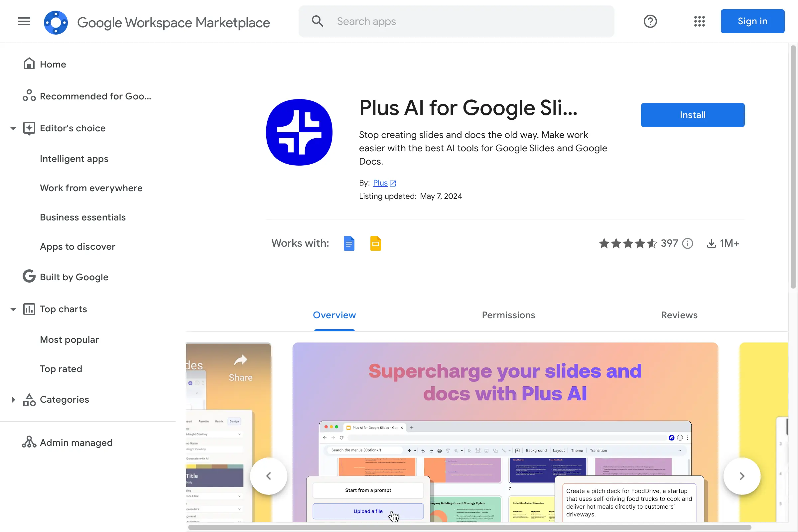Click the Top charts bar chart icon
Image resolution: width=798 pixels, height=532 pixels.
[x=29, y=308]
